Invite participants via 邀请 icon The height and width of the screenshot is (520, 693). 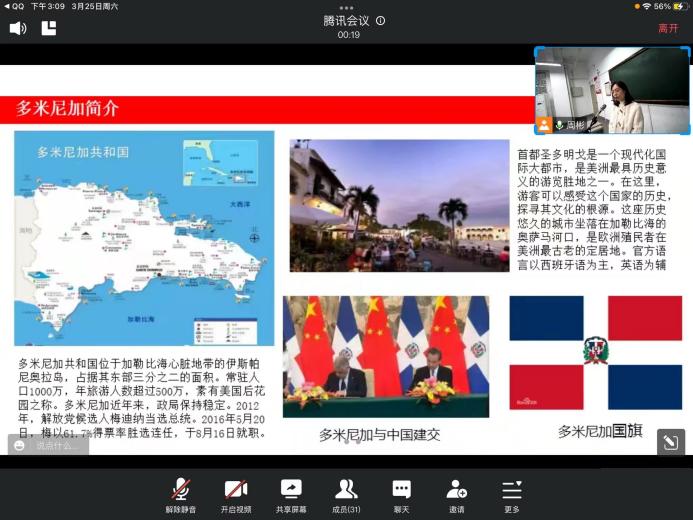[x=456, y=494]
